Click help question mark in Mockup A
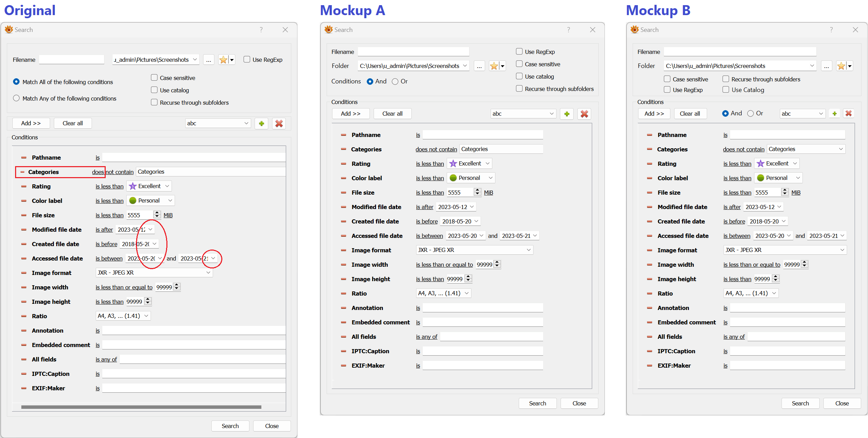This screenshot has width=868, height=438. coord(568,30)
